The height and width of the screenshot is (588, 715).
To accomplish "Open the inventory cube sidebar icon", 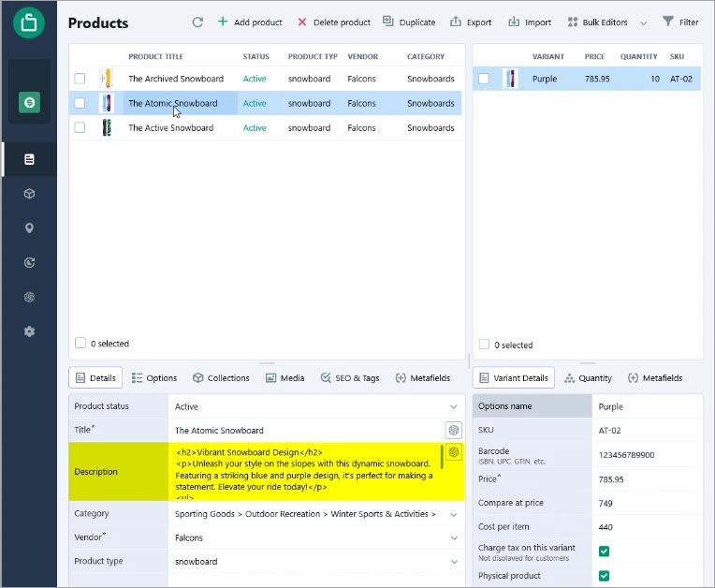I will 29,194.
